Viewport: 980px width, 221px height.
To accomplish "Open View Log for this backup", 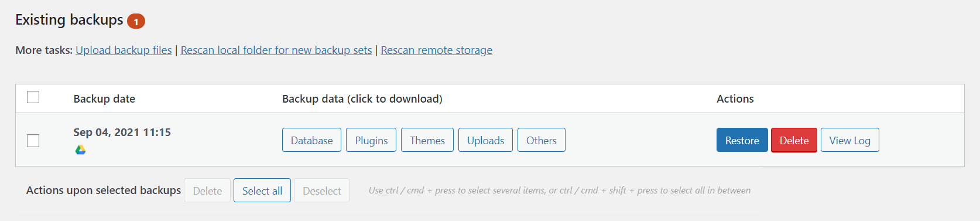I will click(850, 140).
